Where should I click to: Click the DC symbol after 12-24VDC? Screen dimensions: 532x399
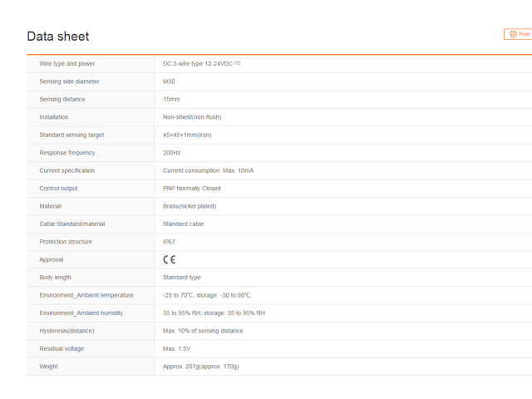[x=238, y=63]
